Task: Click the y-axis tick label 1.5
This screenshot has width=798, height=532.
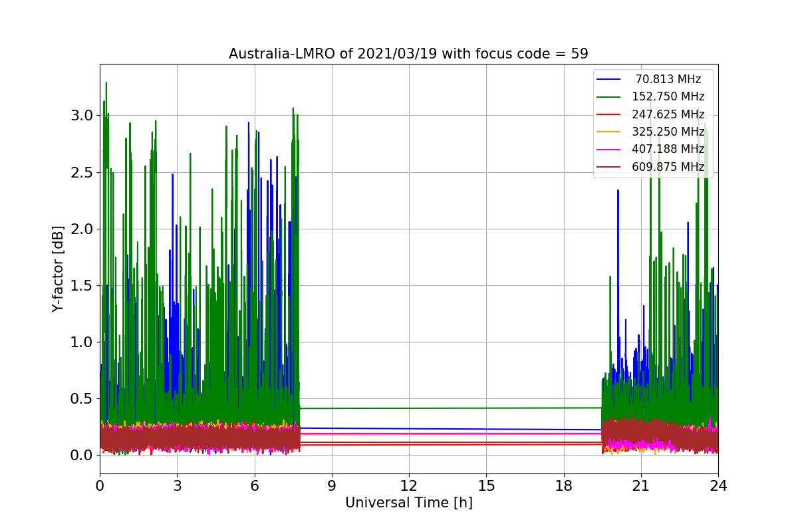Action: click(x=82, y=286)
